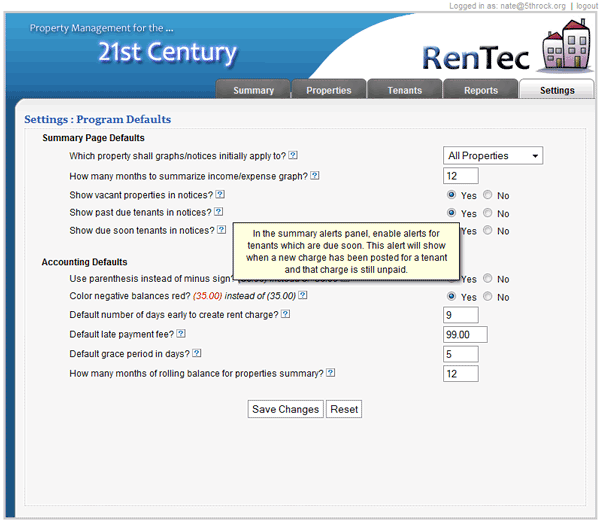Viewport: 600px width, 523px height.
Task: Click help icon next to past due tenants
Action: 217,213
